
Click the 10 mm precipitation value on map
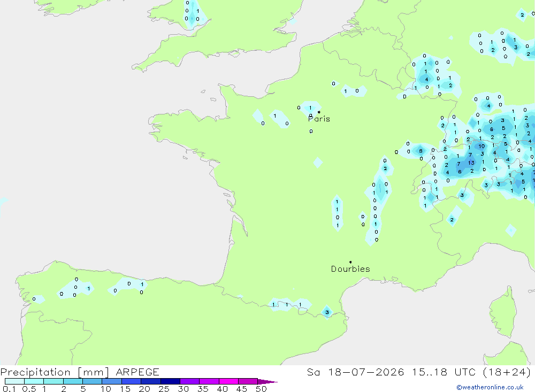point(481,146)
